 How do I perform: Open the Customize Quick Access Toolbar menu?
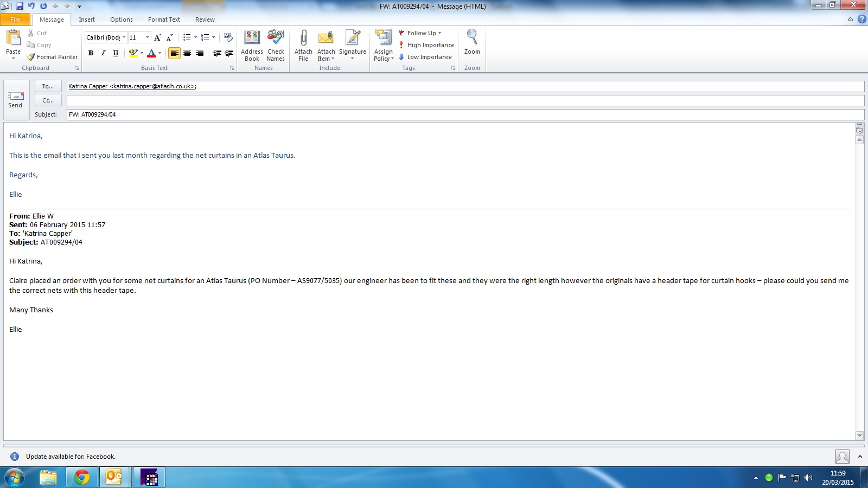[x=79, y=7]
